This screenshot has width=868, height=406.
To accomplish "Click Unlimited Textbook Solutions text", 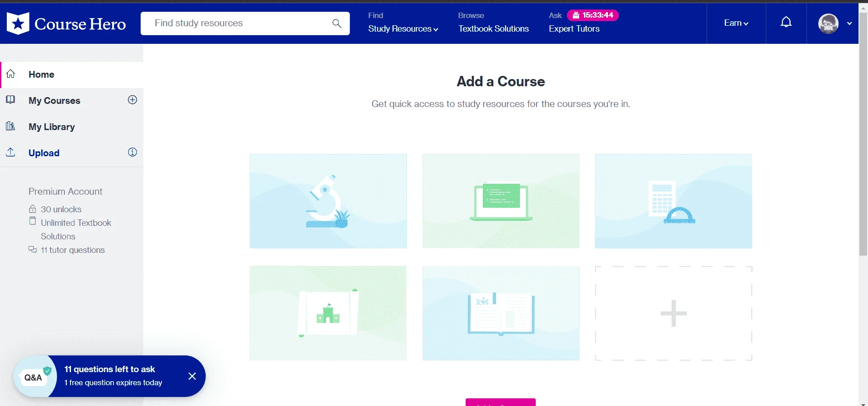I will 76,229.
